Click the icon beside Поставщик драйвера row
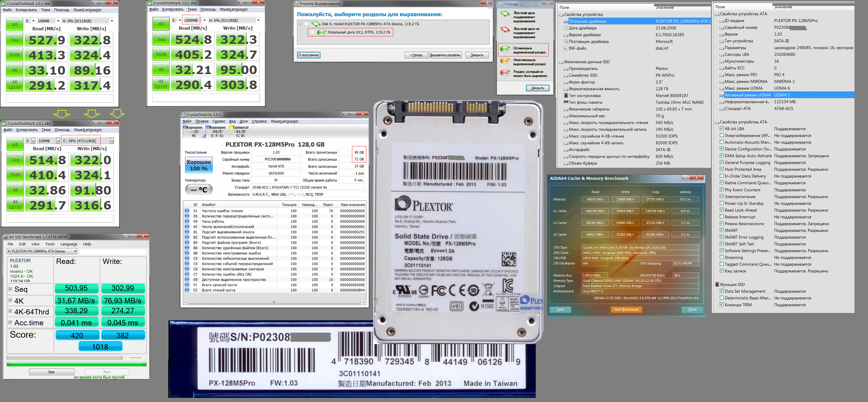Image resolution: width=868 pixels, height=402 pixels. point(566,41)
